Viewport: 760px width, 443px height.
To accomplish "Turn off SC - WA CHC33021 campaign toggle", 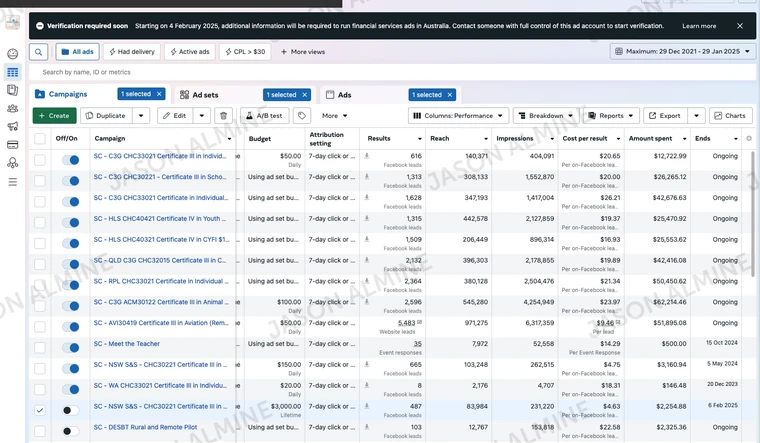I will click(x=71, y=389).
